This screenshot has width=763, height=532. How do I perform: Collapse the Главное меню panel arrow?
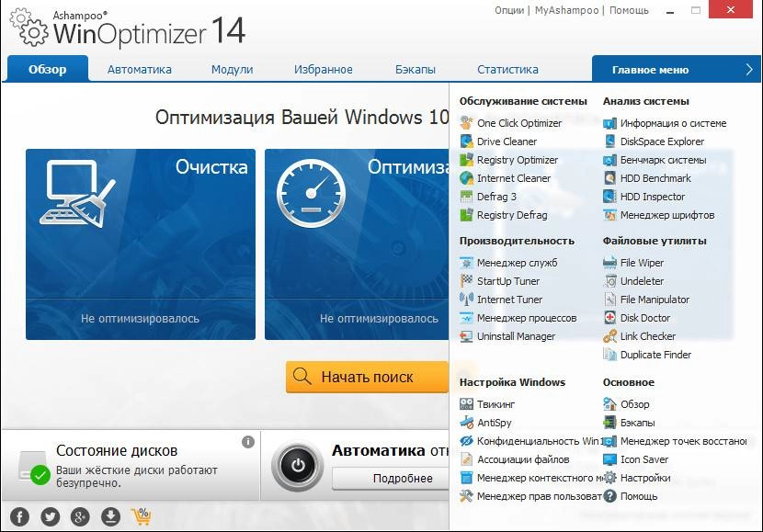pyautogui.click(x=749, y=70)
